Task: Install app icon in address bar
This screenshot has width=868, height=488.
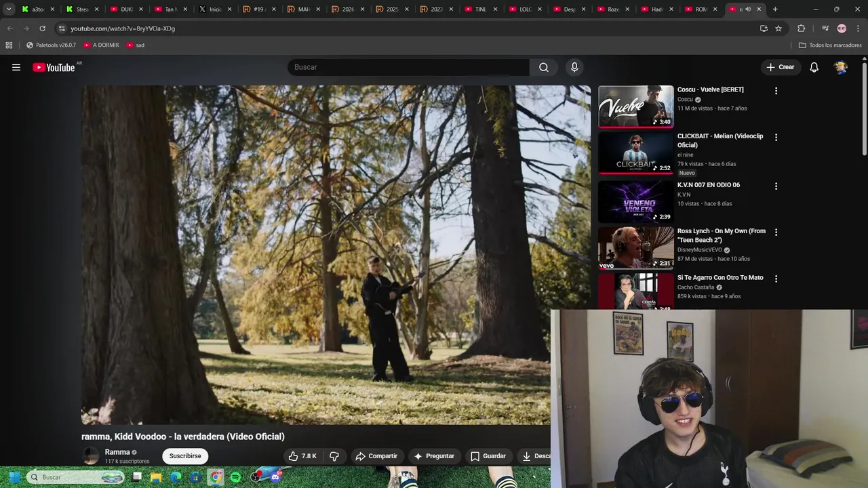Action: (764, 28)
